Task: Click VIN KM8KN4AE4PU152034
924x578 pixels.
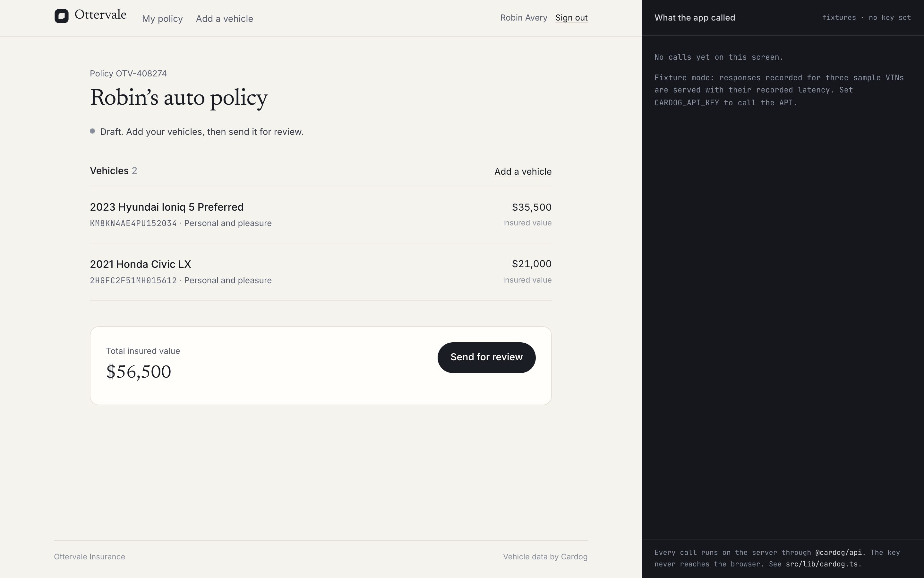Action: [133, 223]
